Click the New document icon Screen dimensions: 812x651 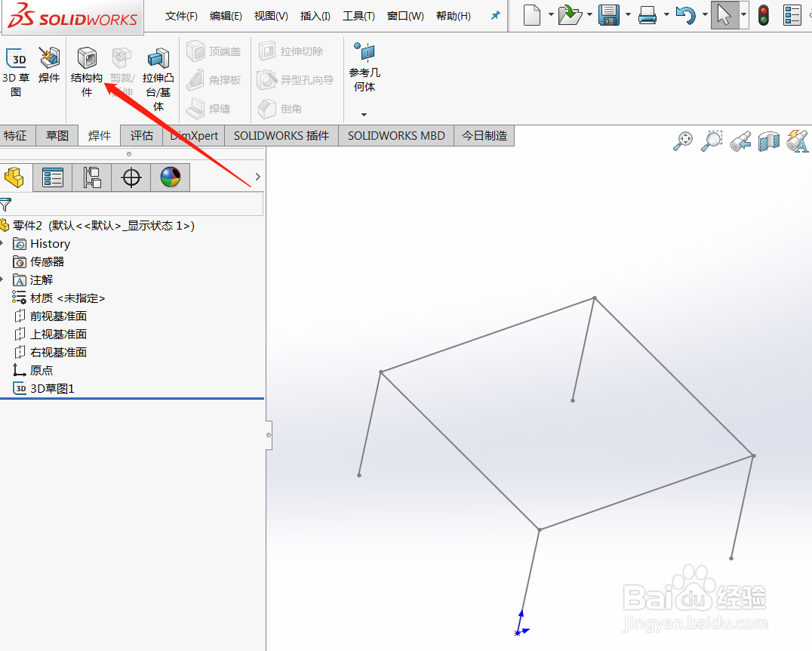pos(532,15)
